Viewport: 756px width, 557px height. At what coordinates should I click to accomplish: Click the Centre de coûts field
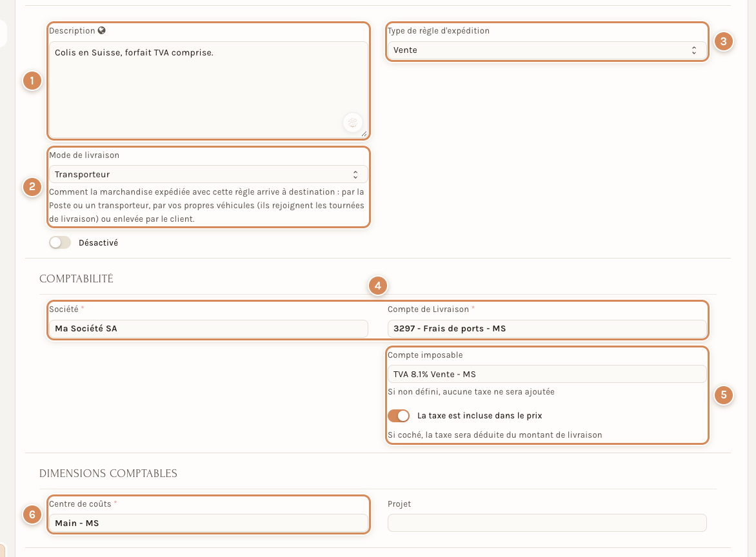208,523
